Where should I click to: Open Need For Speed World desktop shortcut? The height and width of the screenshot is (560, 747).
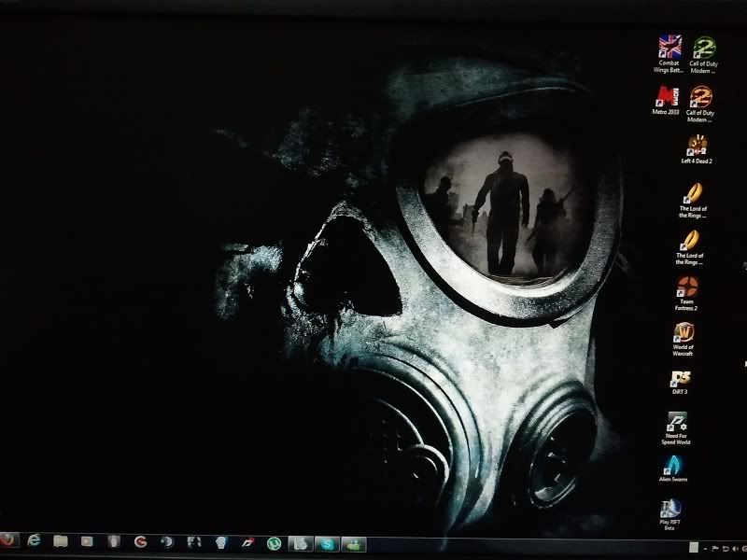pos(676,428)
